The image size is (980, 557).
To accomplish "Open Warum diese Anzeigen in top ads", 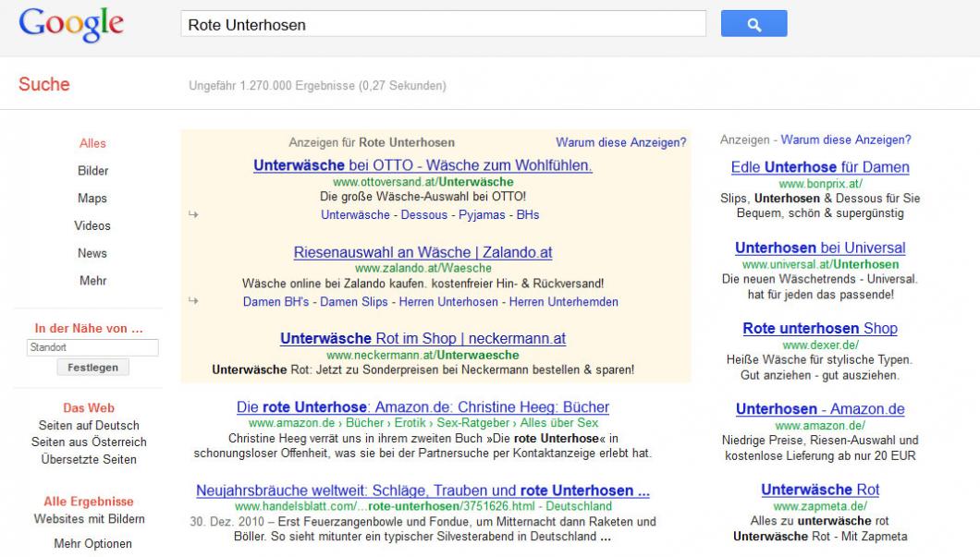I will coord(620,142).
